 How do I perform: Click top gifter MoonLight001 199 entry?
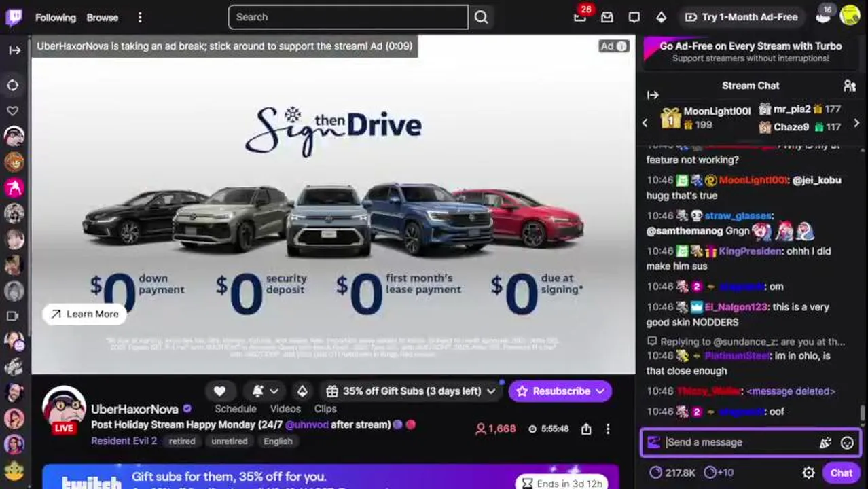[706, 118]
